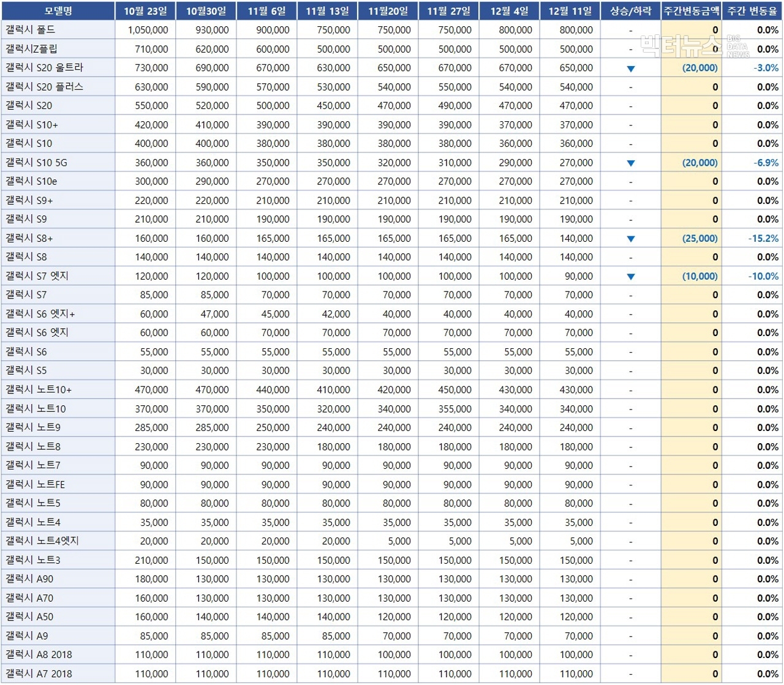Click the 355,000 price for 갤럭시 노트10
This screenshot has height=685, width=784.
point(455,409)
